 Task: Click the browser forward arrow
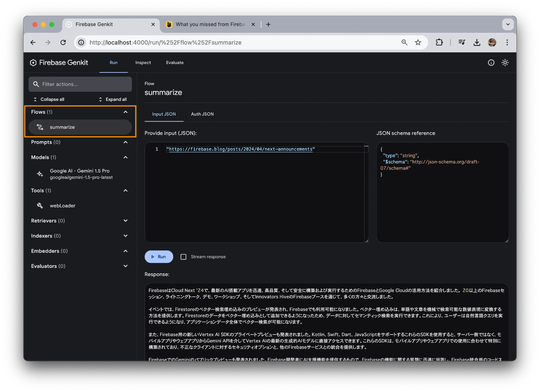click(48, 42)
